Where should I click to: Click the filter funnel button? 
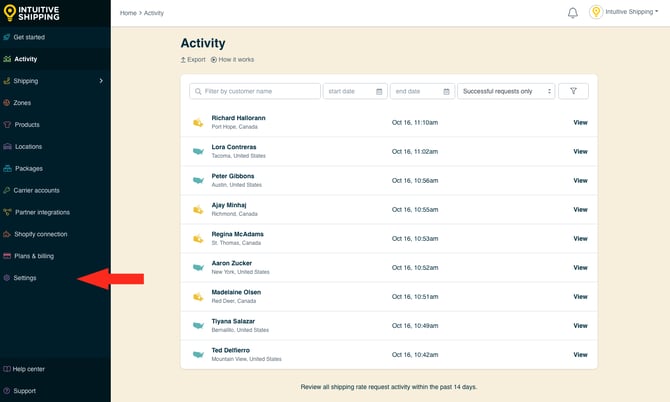573,91
